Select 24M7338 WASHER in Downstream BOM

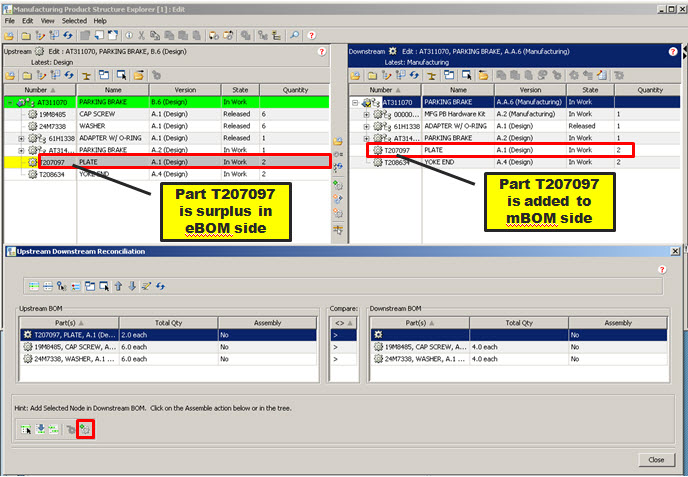coord(519,359)
